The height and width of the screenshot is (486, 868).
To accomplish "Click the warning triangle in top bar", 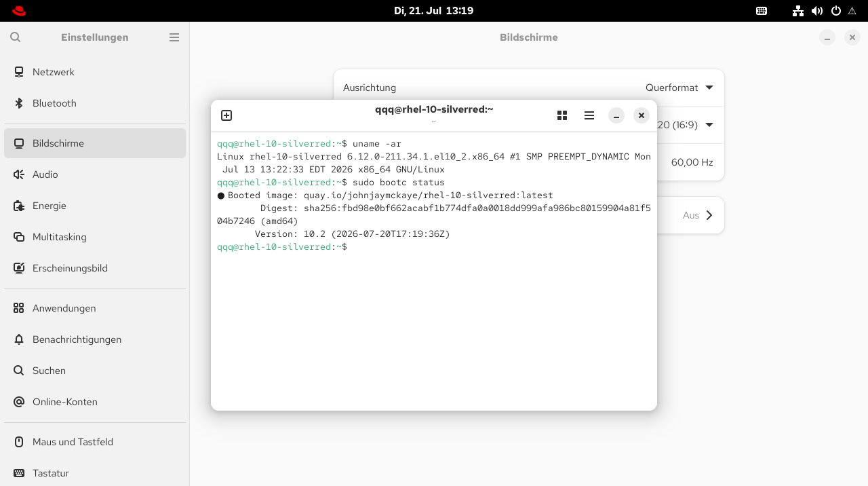I will pyautogui.click(x=852, y=11).
